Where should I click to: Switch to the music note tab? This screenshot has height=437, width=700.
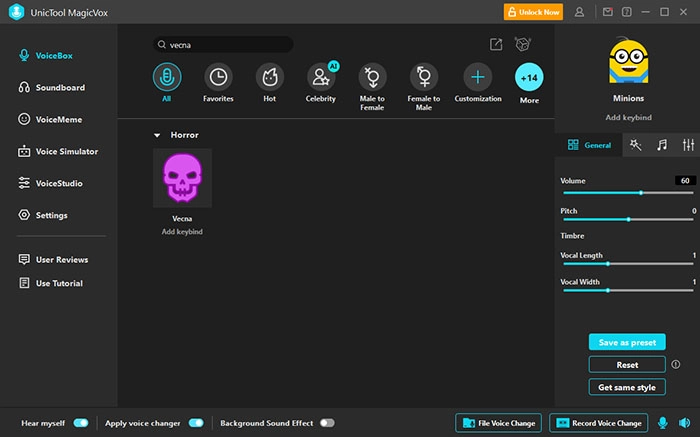click(661, 145)
